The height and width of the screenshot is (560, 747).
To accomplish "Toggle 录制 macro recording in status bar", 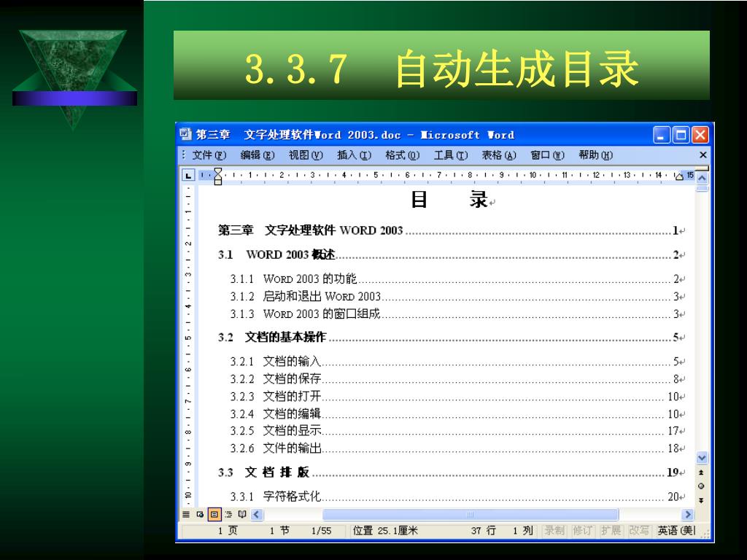I will tap(555, 531).
